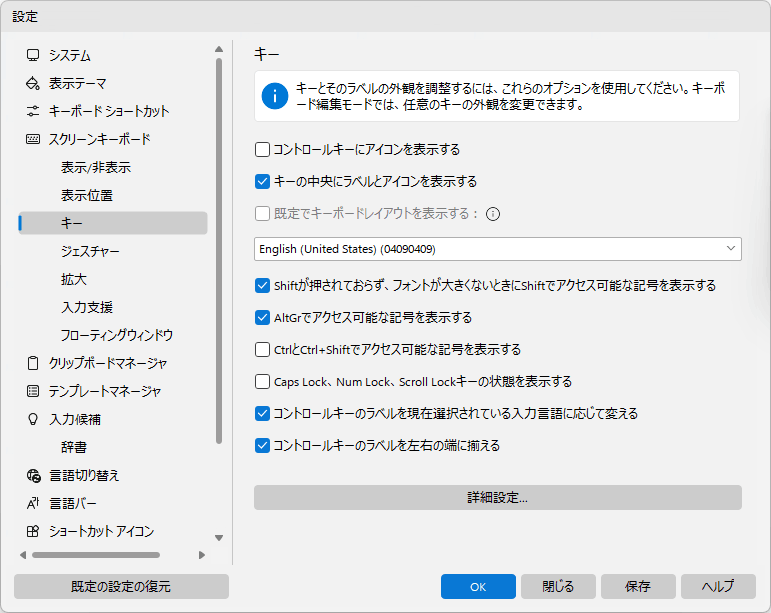
Task: Open the English (United States) layout dropdown
Action: tap(498, 249)
